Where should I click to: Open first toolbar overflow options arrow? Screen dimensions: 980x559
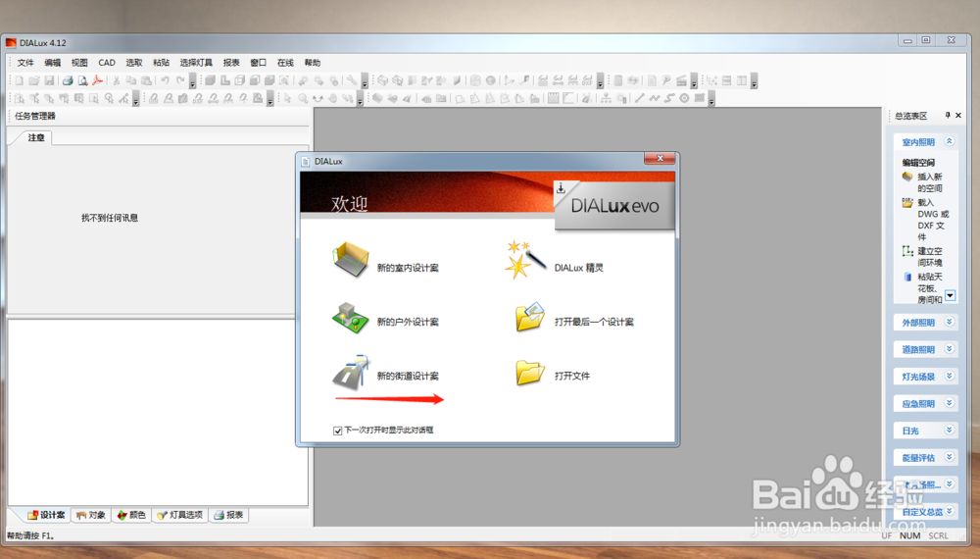[x=192, y=82]
